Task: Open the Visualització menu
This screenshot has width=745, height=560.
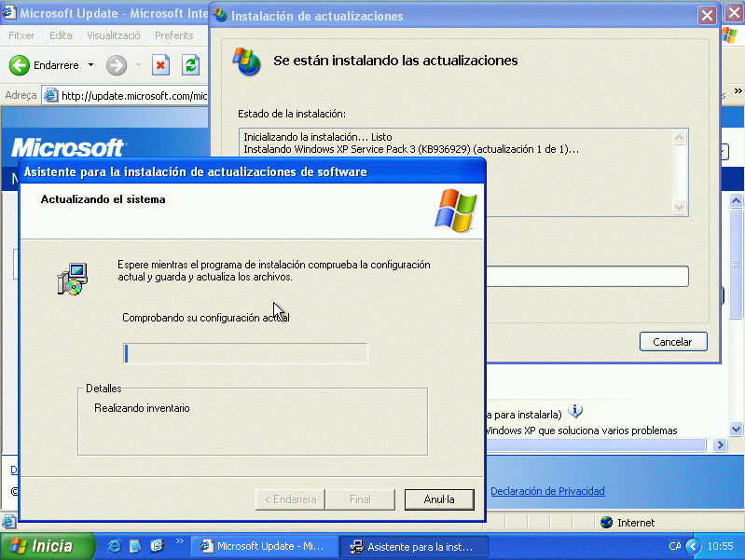Action: click(113, 35)
